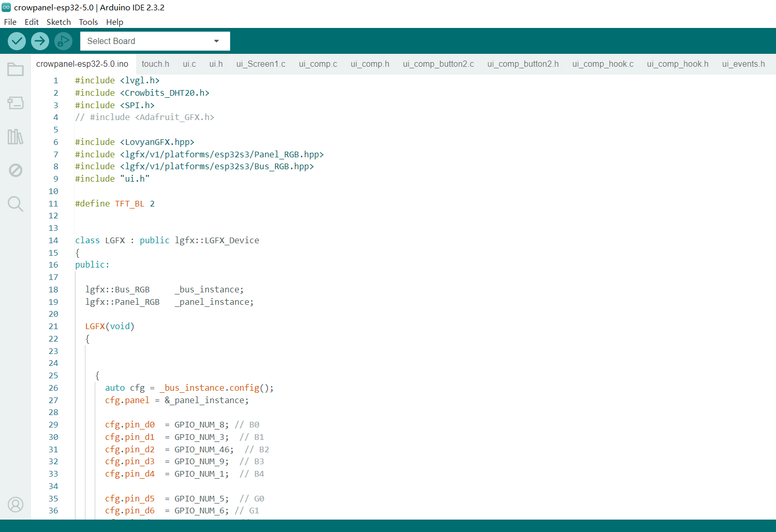Open the Help menu
This screenshot has height=532, width=776.
(115, 22)
